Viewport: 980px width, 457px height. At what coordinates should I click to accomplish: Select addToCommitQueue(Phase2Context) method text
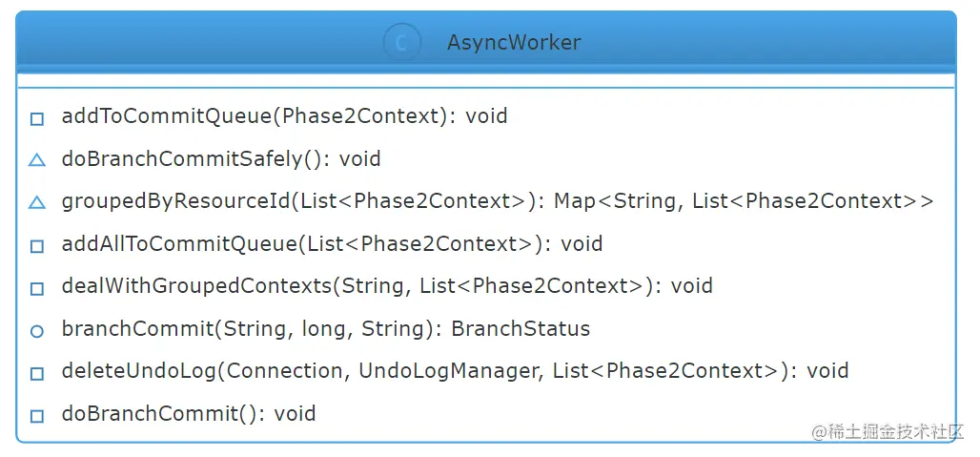284,116
